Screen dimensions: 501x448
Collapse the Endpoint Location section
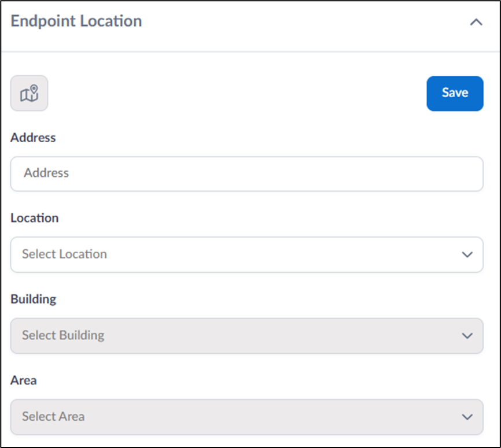[x=476, y=22]
